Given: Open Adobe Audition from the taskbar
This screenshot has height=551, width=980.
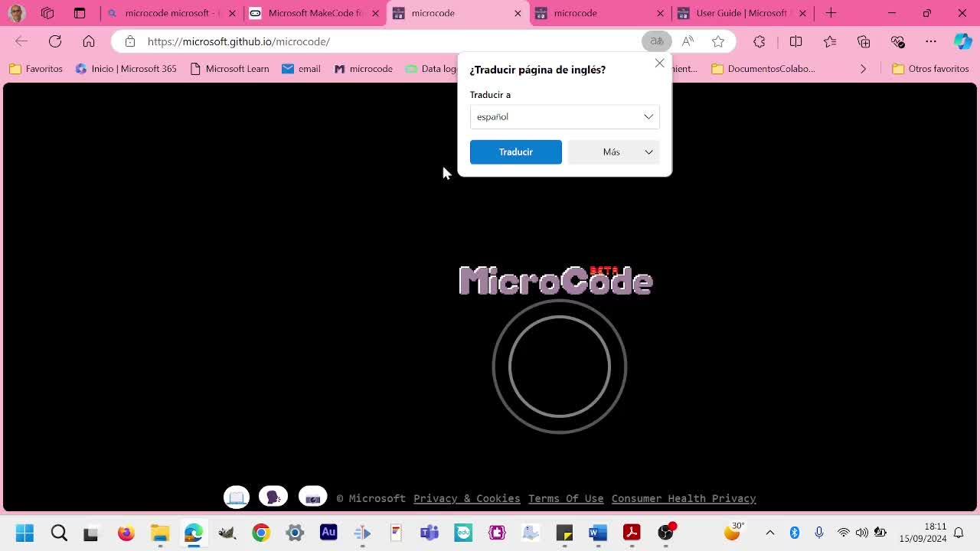Looking at the screenshot, I should (x=328, y=532).
